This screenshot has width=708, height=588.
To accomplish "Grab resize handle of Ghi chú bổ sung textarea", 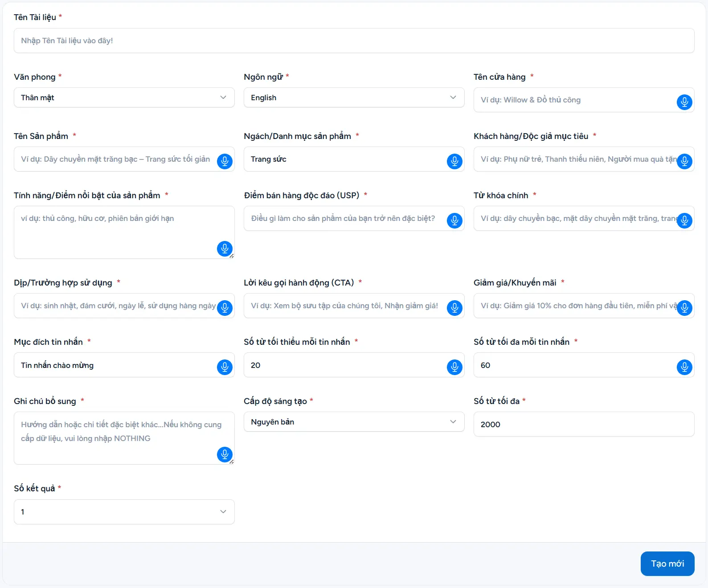I will [232, 462].
